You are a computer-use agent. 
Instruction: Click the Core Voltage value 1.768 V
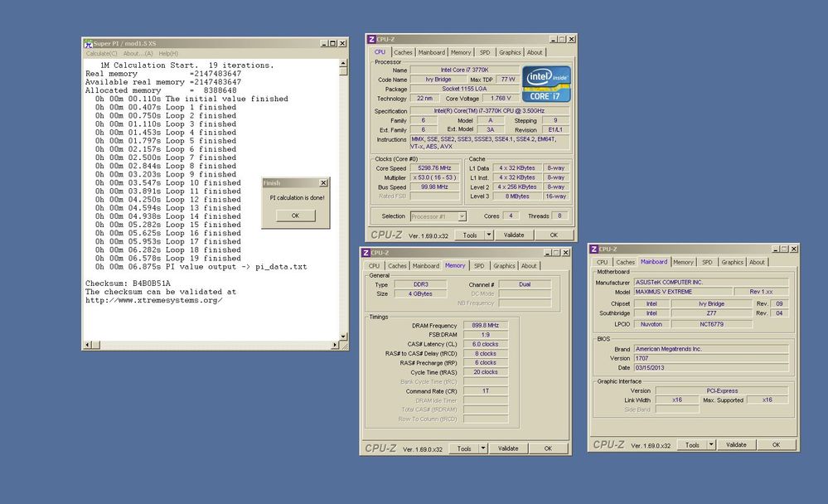tap(501, 99)
